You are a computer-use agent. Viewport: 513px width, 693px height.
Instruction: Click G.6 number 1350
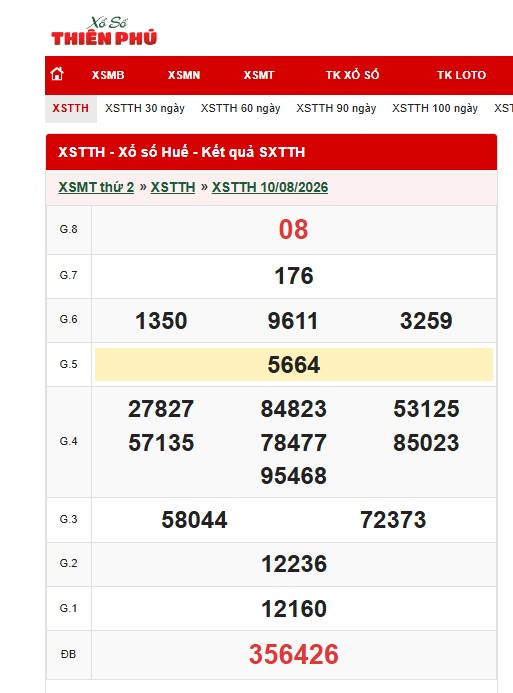[161, 321]
